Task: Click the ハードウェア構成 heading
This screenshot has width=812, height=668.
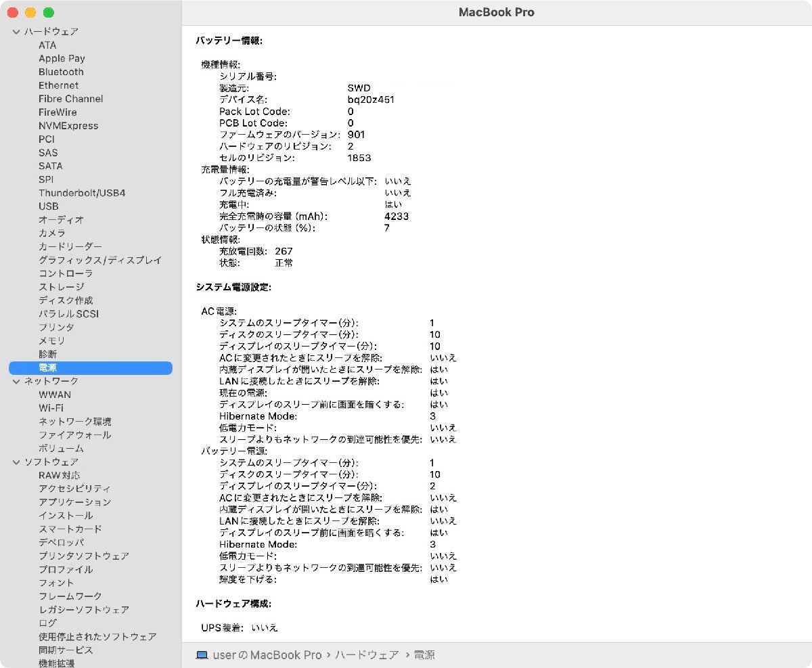Action: 233,604
